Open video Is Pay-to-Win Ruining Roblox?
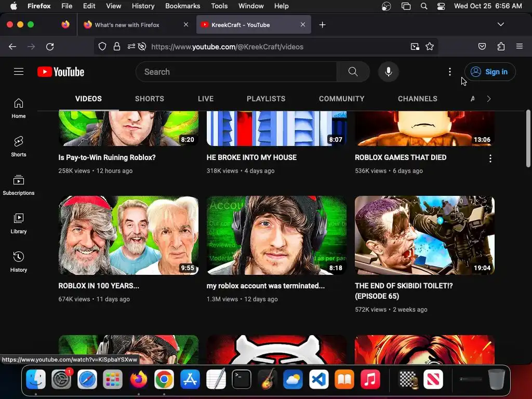This screenshot has width=532, height=399. tap(107, 157)
